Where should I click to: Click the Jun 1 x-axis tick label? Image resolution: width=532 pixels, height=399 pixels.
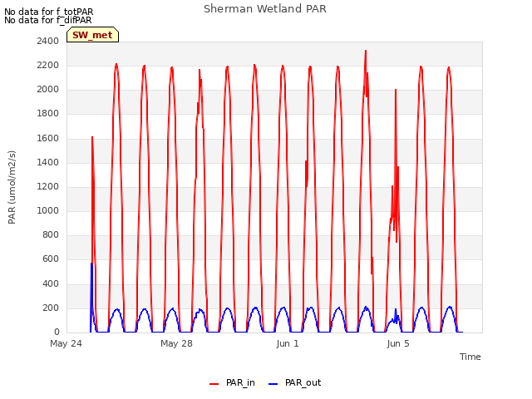pos(288,343)
